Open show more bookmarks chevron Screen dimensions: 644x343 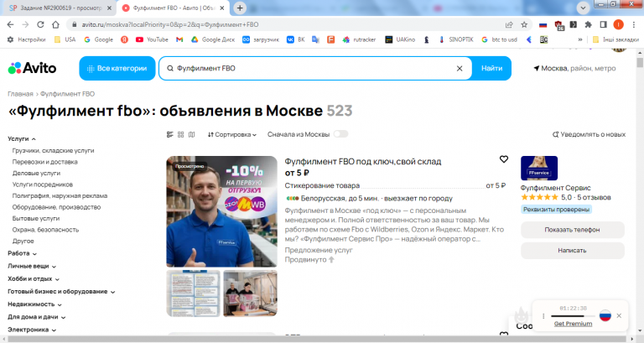pos(580,40)
